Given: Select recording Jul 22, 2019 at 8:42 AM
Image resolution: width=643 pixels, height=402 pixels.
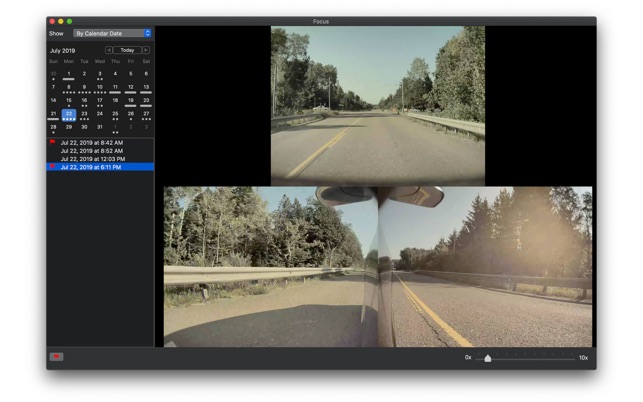Looking at the screenshot, I should tap(92, 143).
